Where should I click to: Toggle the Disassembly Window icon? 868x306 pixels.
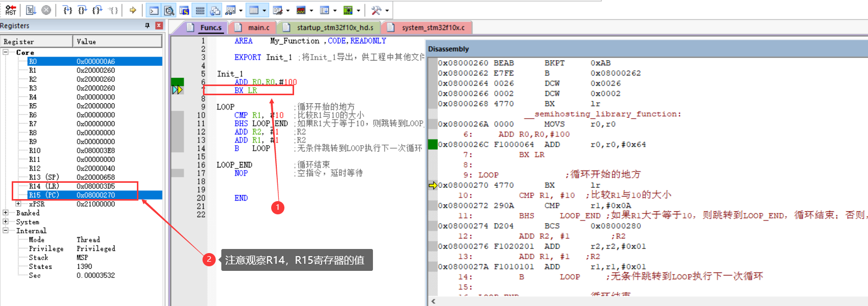[x=169, y=10]
